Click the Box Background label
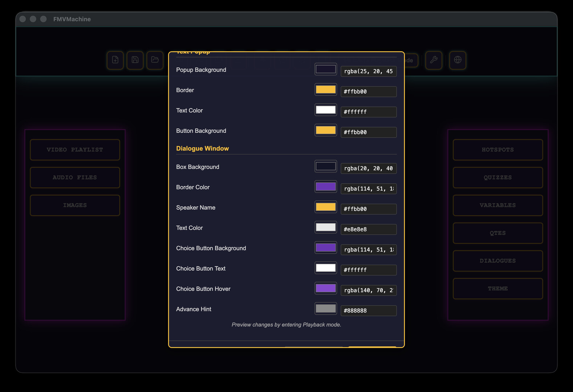573x392 pixels. coord(198,167)
